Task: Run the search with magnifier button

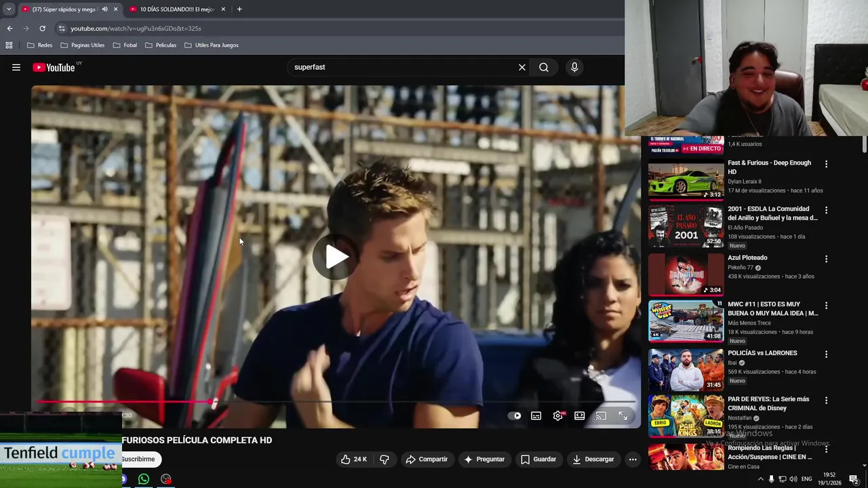Action: point(544,67)
